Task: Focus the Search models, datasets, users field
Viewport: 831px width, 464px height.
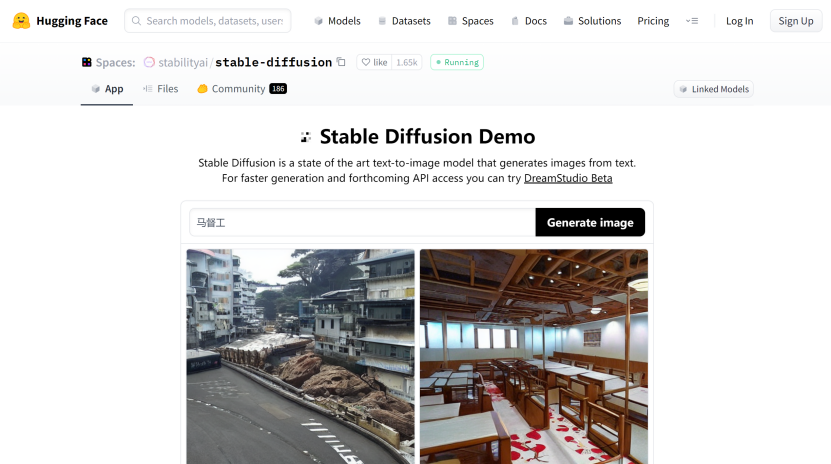Action: pyautogui.click(x=208, y=21)
